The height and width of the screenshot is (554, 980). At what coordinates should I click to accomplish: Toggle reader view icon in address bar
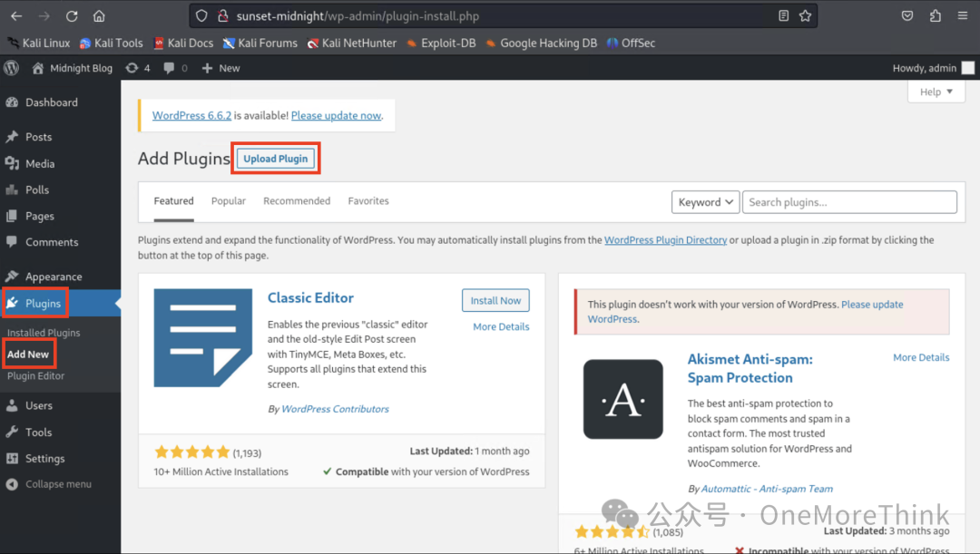coord(783,15)
